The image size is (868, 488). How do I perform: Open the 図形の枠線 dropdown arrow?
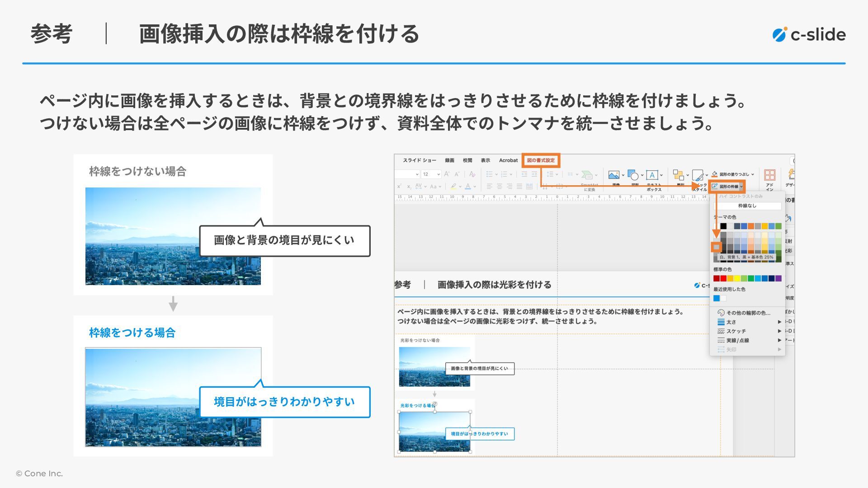741,187
